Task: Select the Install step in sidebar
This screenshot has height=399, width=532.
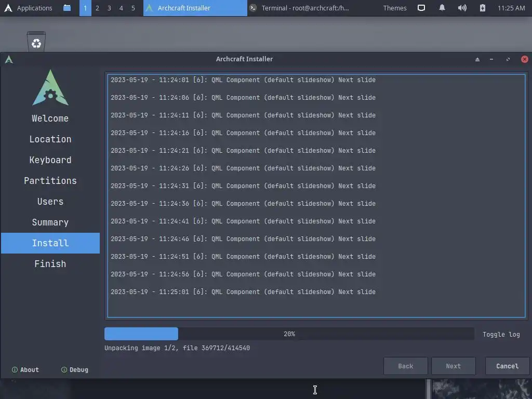Action: point(50,243)
